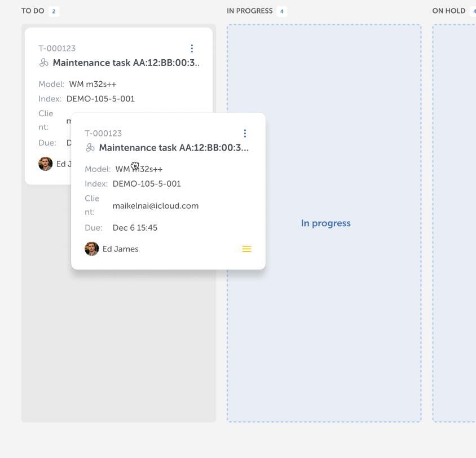Click the fan icon on the To Do column card

[x=44, y=63]
